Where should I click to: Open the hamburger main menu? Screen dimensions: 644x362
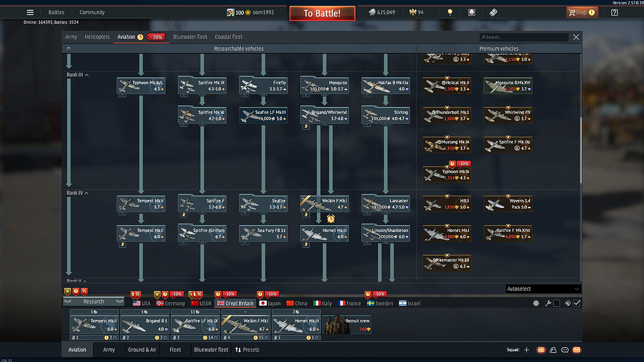click(x=30, y=12)
